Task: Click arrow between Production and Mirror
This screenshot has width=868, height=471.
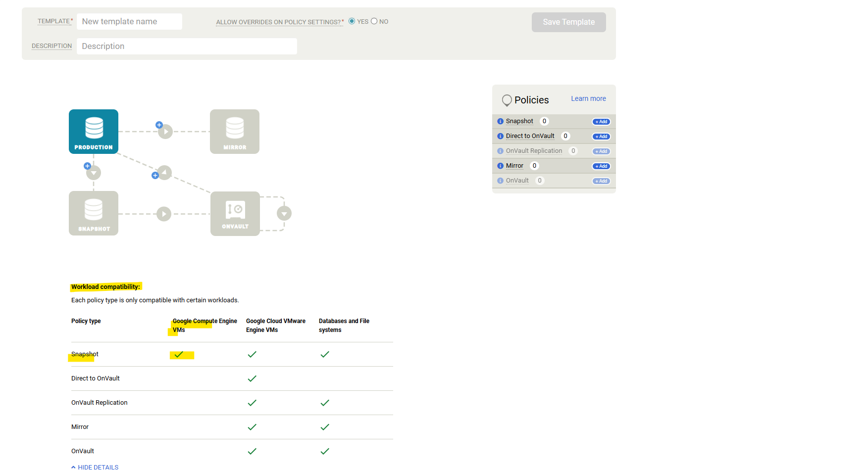Action: (165, 132)
